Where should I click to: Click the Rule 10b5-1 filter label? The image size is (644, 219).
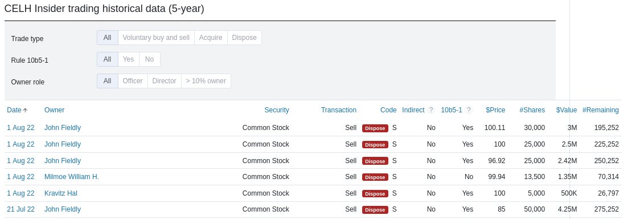pyautogui.click(x=30, y=60)
